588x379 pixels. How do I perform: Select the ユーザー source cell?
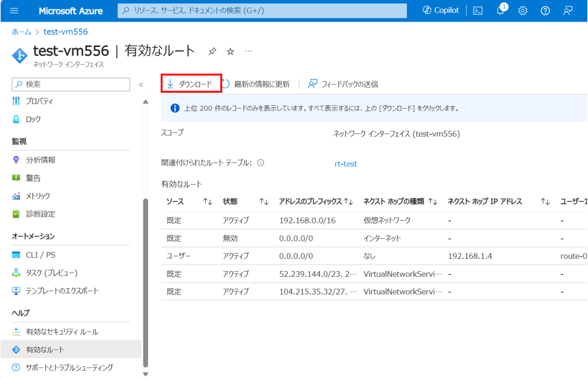point(178,256)
